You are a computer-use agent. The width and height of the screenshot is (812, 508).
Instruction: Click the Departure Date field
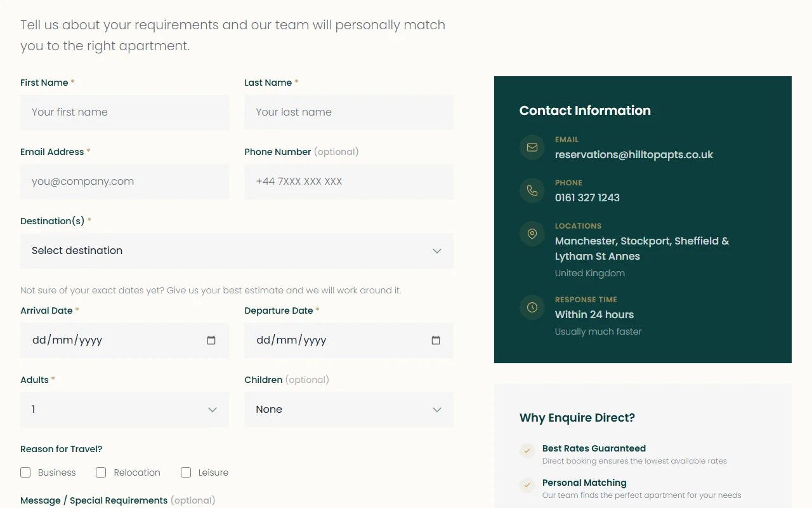coord(349,340)
